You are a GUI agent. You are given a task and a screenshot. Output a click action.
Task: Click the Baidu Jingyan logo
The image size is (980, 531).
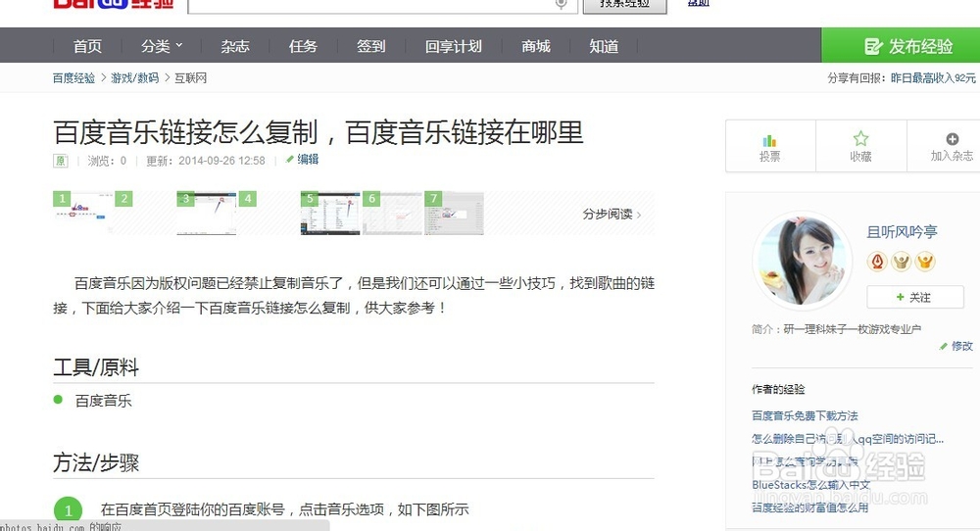pos(113,4)
